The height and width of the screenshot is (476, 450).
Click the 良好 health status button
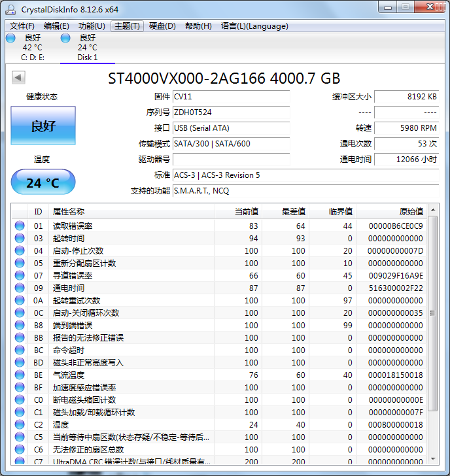pos(43,126)
